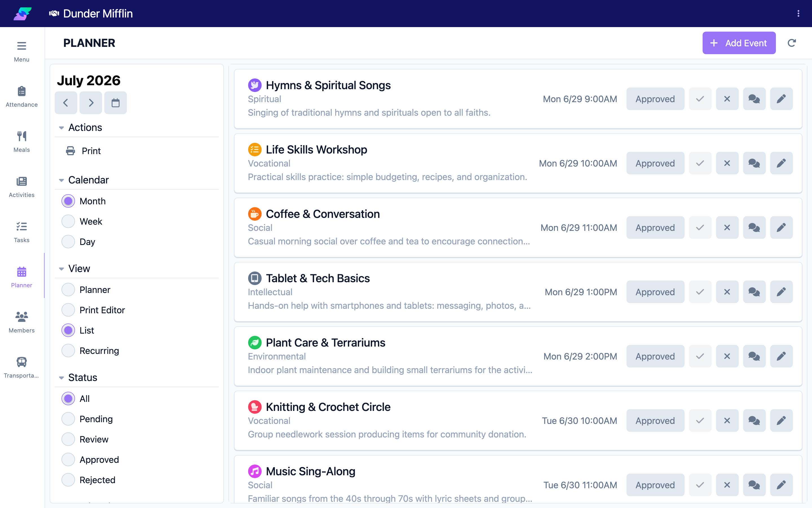812x508 pixels.
Task: Filter status to Review
Action: tap(68, 439)
